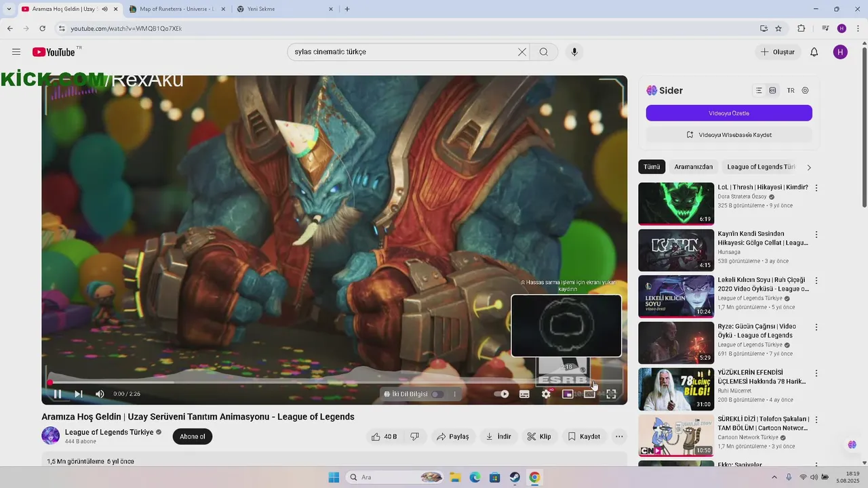
Task: Open Windows Start menu
Action: coord(334,477)
